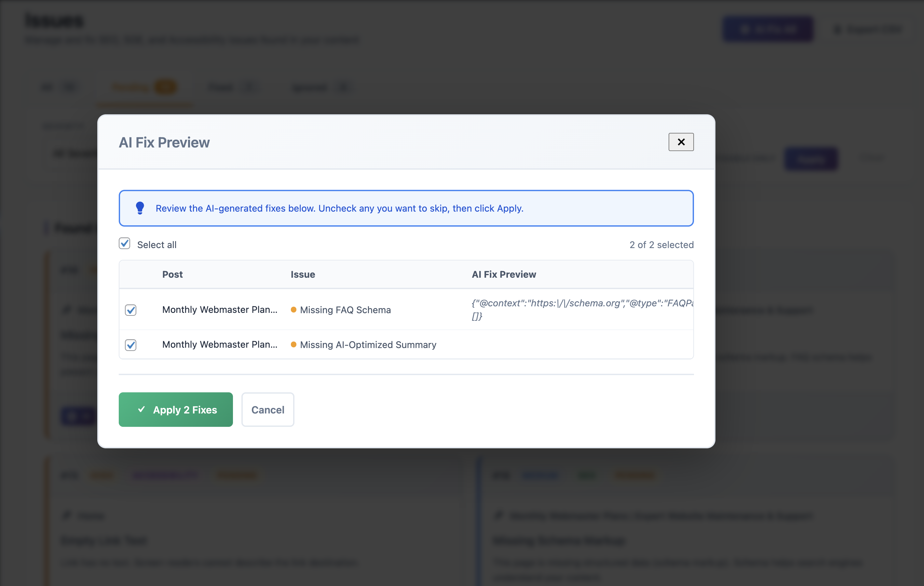Click the FAQ schema JSON preview text
The height and width of the screenshot is (586, 924).
(x=581, y=303)
